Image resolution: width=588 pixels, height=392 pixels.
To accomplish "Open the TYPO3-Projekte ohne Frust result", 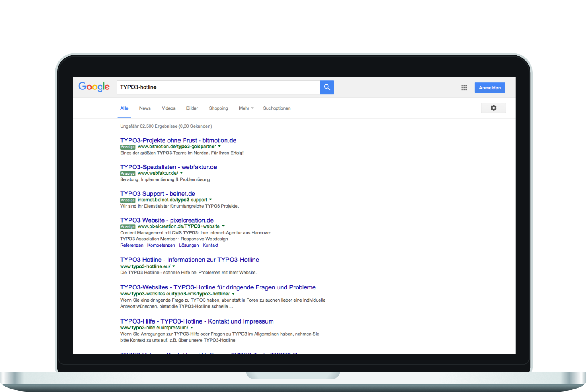I will pyautogui.click(x=178, y=140).
